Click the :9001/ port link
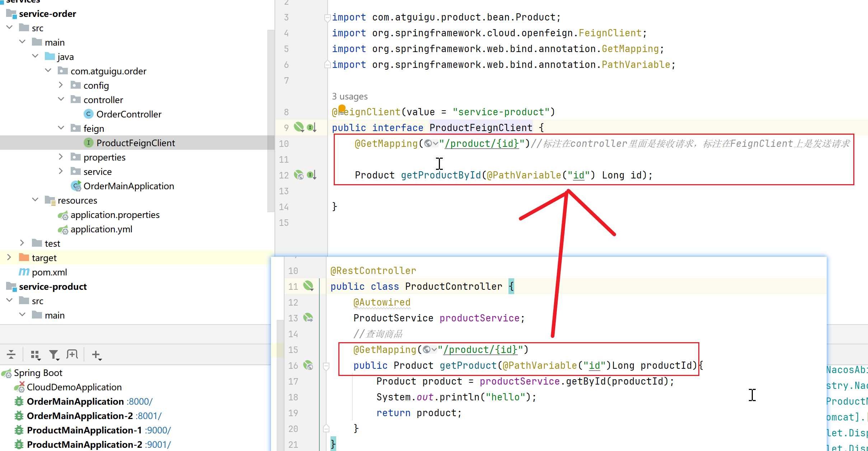This screenshot has width=868, height=451. 158,445
